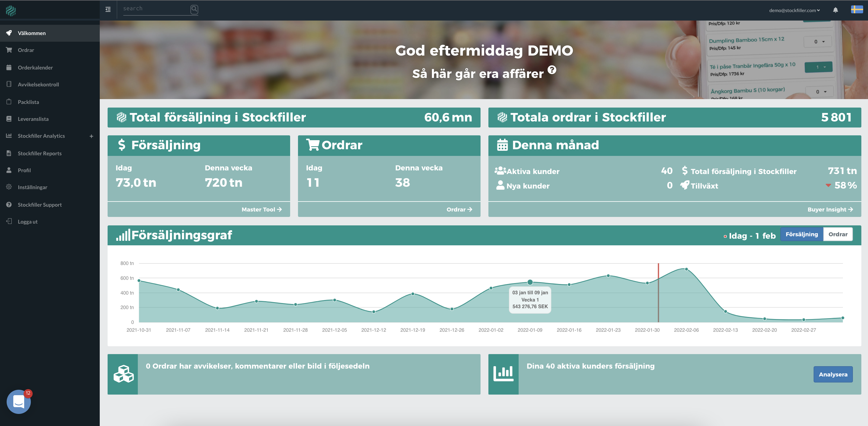Open the 1 quantity dropdown on phone
The image size is (868, 426).
click(x=818, y=67)
